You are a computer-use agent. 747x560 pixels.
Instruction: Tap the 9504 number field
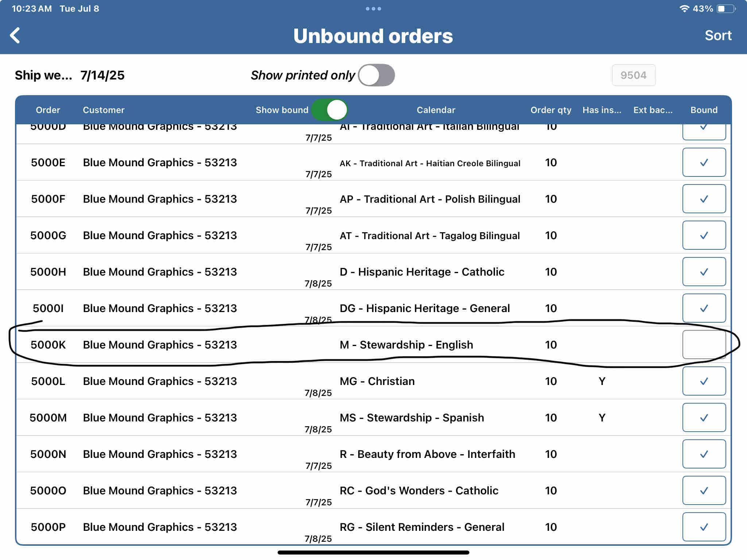point(633,75)
